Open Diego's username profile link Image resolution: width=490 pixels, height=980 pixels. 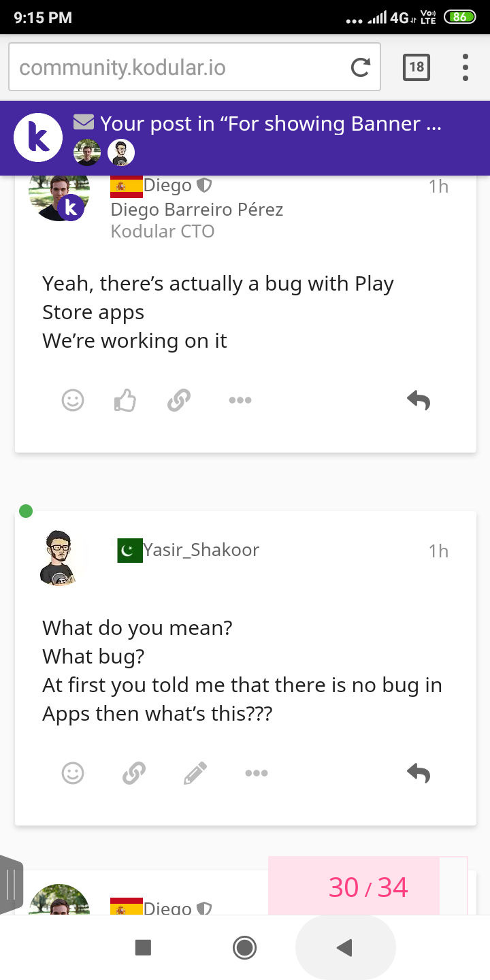167,186
